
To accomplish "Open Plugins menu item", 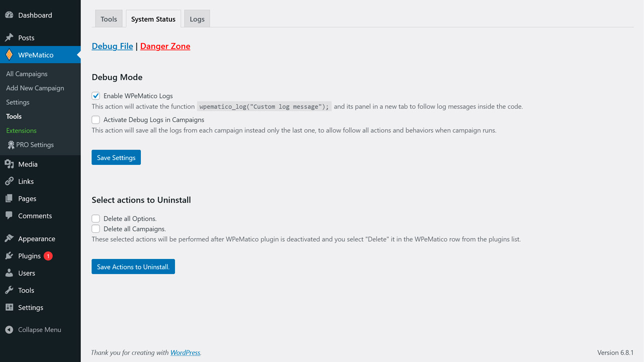I will coord(40,256).
